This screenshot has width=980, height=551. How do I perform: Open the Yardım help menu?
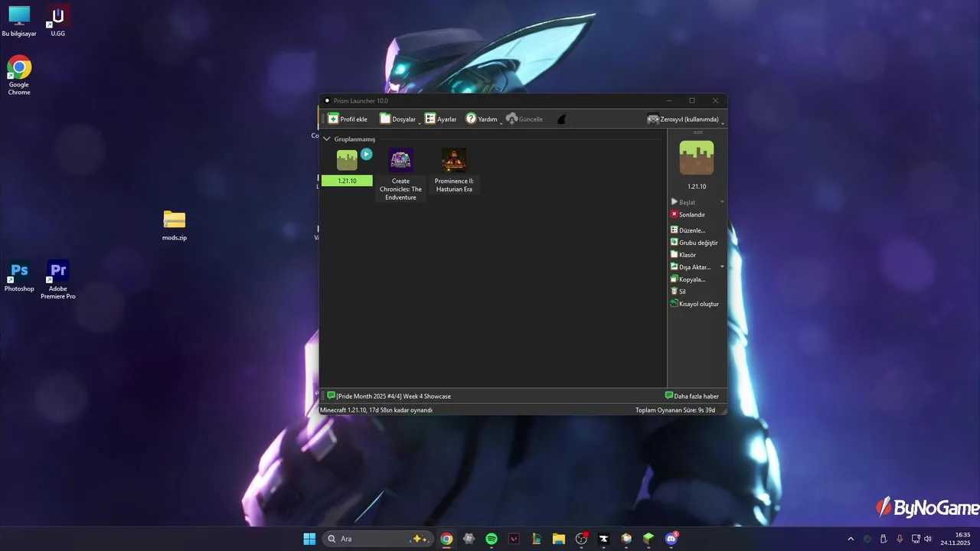click(482, 119)
